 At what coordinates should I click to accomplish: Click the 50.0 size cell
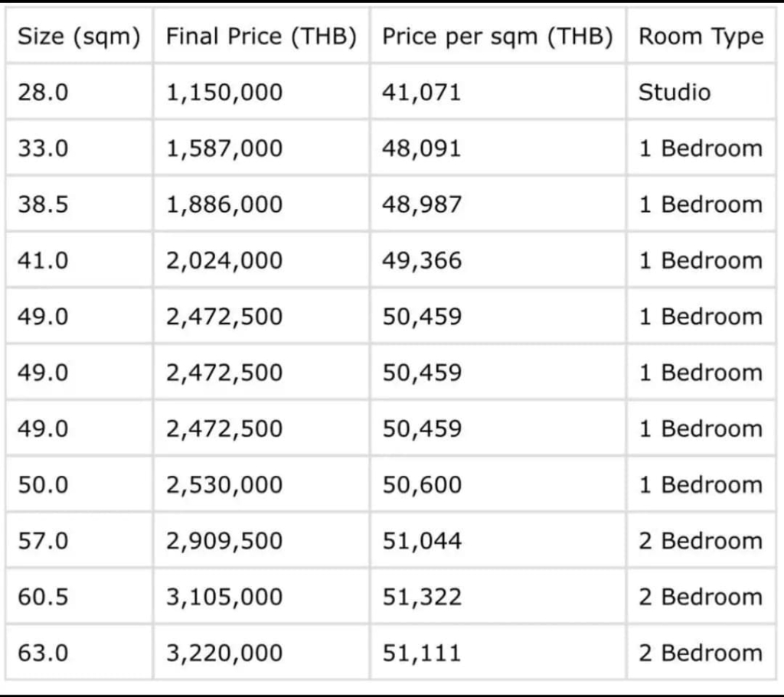[43, 485]
